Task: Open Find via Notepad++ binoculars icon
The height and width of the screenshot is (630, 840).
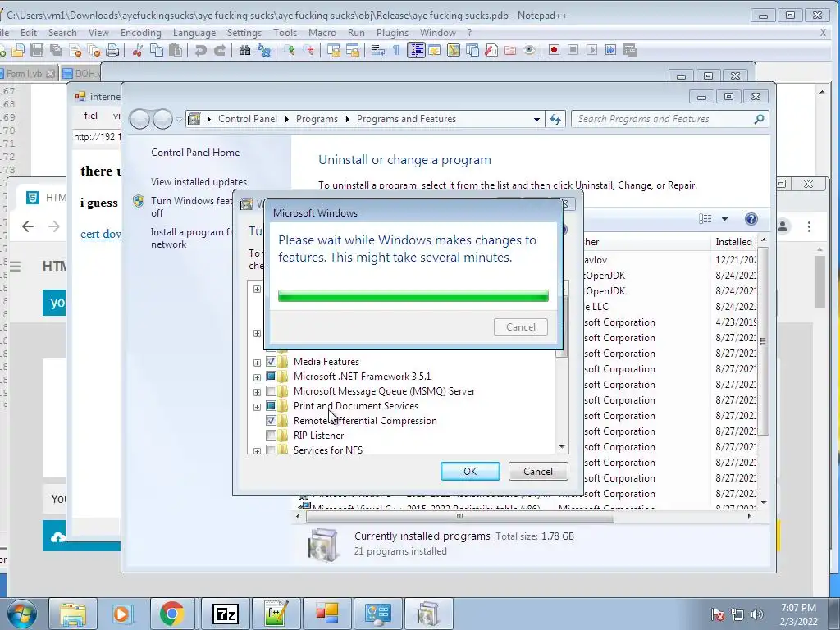Action: pos(244,50)
